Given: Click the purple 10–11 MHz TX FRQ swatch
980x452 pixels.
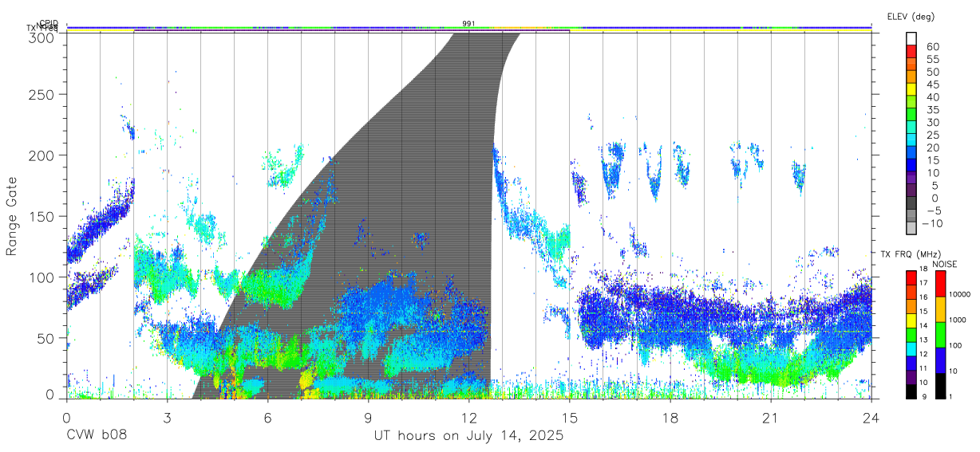Looking at the screenshot, I should [x=911, y=375].
